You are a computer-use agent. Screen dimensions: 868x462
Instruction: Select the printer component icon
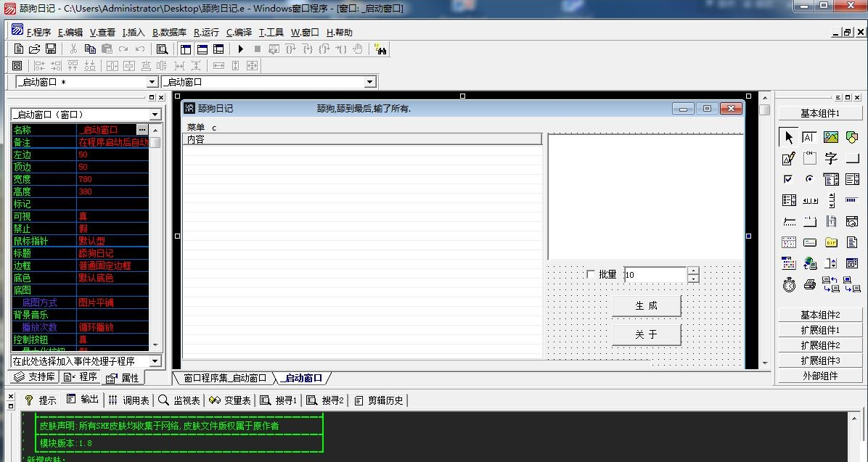810,285
